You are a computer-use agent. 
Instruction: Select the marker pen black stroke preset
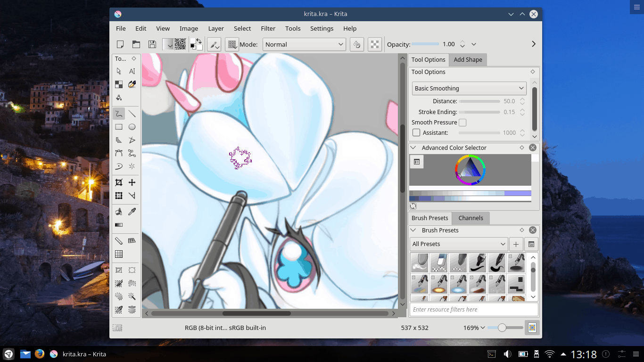tap(478, 263)
